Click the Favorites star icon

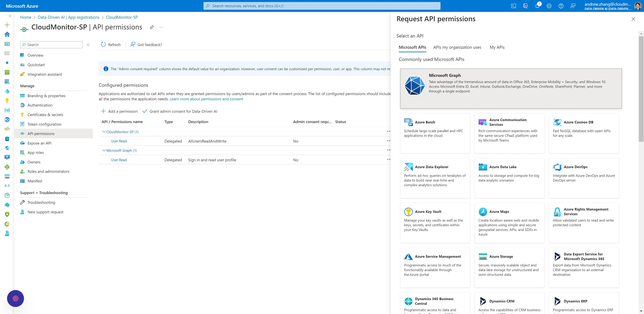[x=7, y=63]
